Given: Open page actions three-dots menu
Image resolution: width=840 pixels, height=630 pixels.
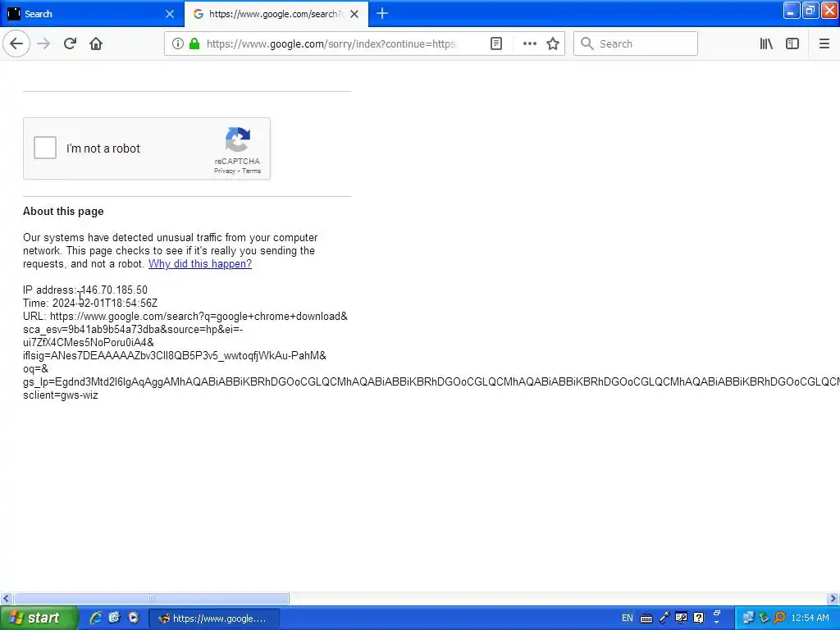Looking at the screenshot, I should coord(529,43).
